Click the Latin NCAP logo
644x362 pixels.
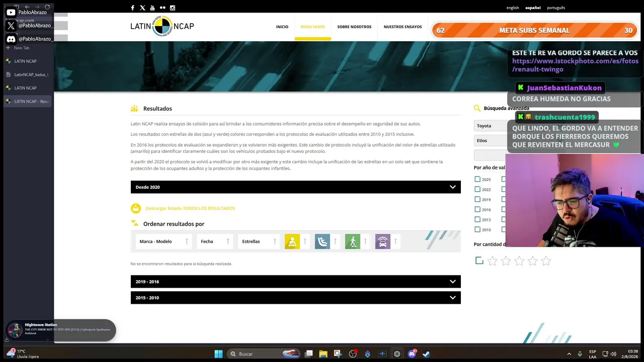point(162,26)
